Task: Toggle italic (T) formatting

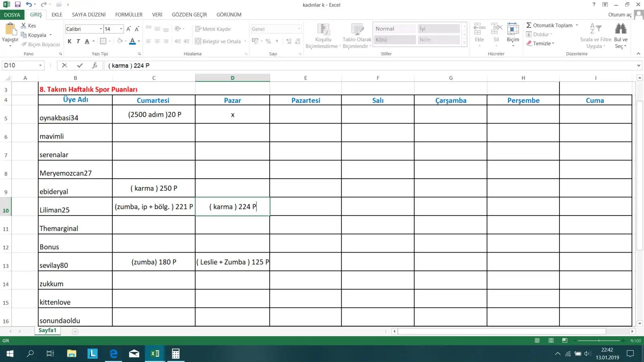Action: click(x=78, y=41)
